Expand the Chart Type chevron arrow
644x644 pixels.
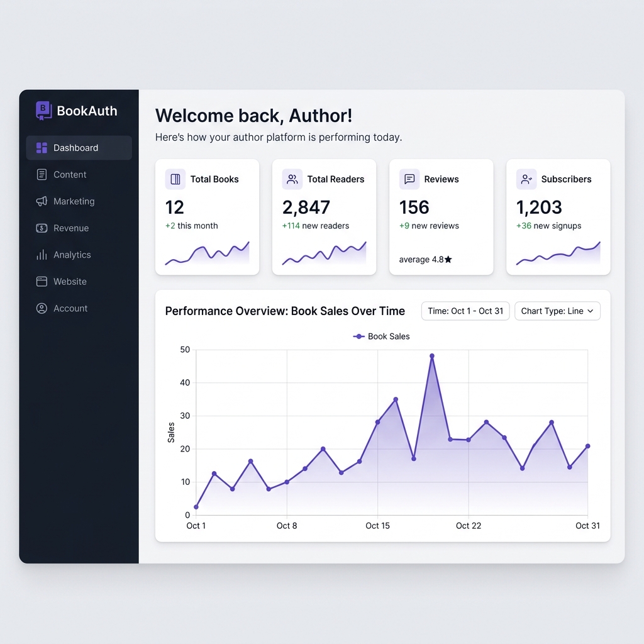click(590, 311)
